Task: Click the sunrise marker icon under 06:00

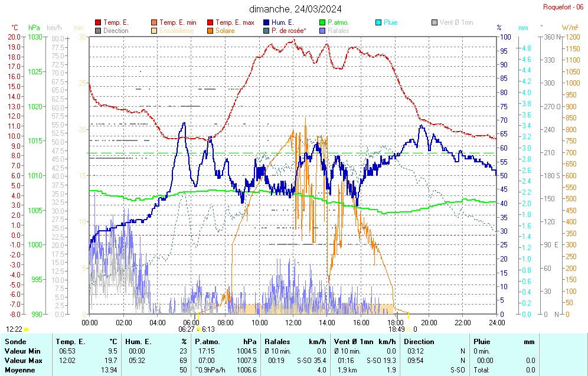Action: (x=198, y=329)
